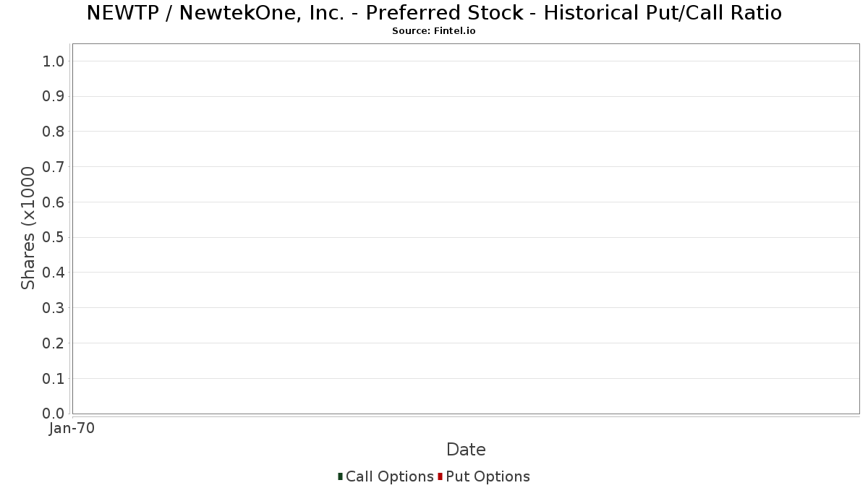The width and height of the screenshot is (868, 488).
Task: Click the 0.4 y-axis tick label
Action: [54, 273]
